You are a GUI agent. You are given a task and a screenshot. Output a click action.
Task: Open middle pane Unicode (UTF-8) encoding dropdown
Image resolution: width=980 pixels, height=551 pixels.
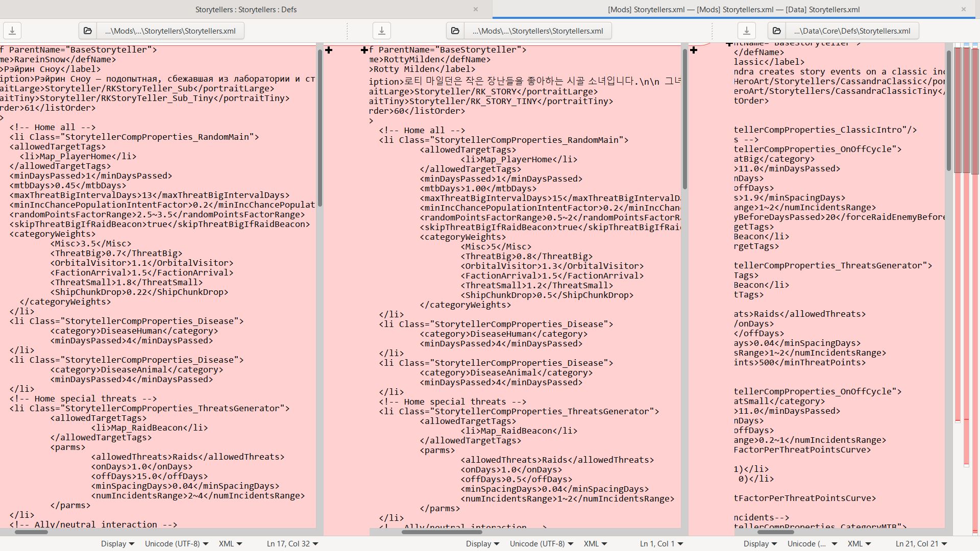click(541, 544)
